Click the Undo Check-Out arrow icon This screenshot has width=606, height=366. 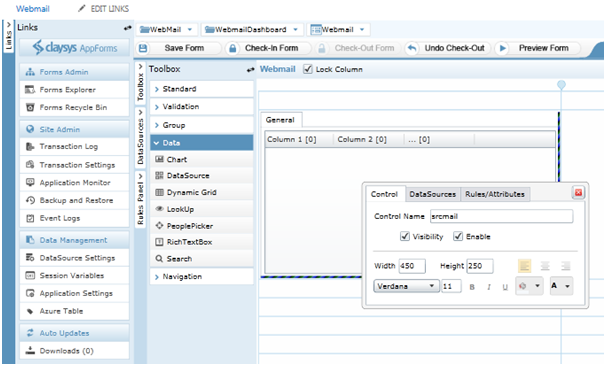point(412,48)
